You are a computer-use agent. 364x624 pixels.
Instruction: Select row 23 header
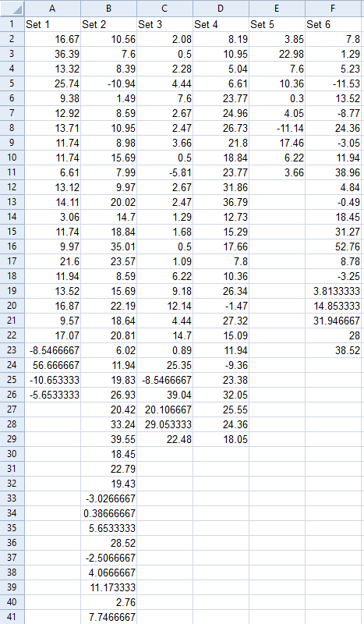click(x=12, y=350)
